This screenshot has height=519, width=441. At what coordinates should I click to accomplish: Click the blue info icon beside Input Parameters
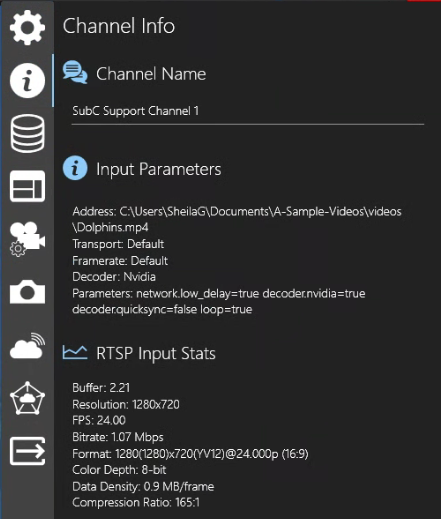pos(75,168)
